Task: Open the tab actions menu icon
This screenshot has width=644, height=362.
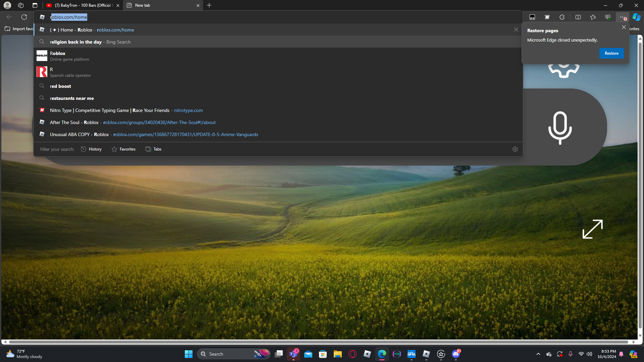Action: click(x=35, y=5)
